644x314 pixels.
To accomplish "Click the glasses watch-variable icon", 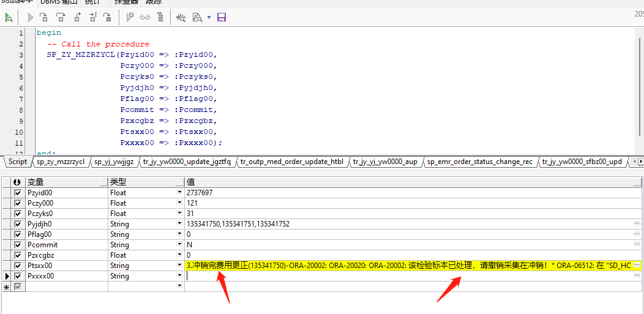I will click(145, 18).
